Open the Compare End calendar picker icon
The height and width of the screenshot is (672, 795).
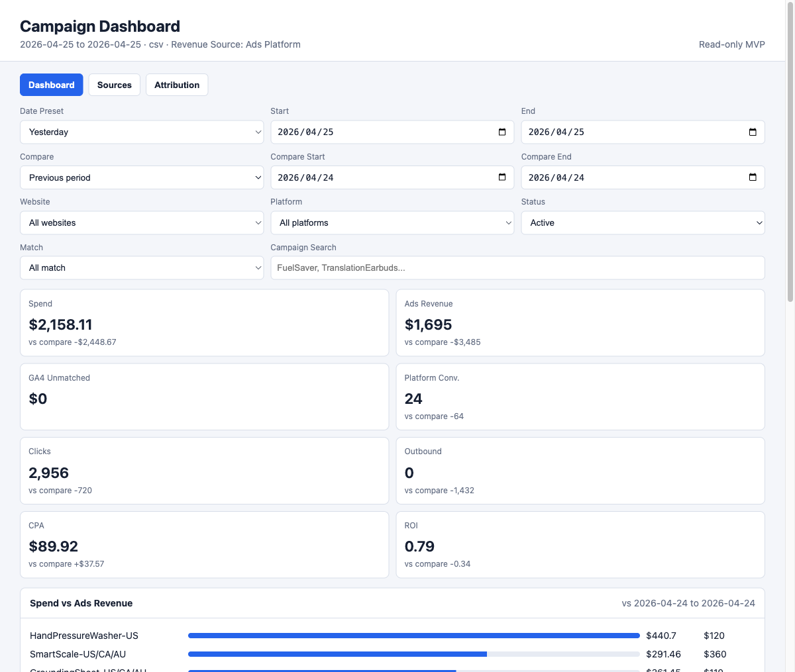(x=753, y=177)
